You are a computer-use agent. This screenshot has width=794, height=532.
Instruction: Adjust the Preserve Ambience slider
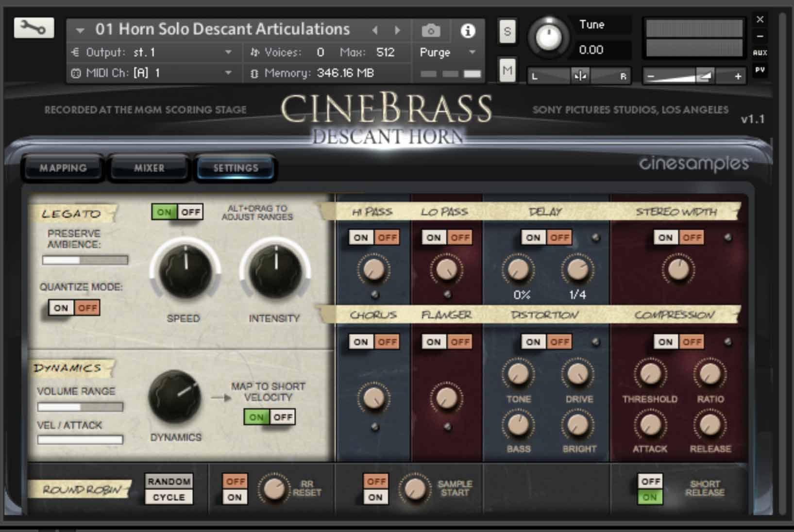tap(84, 260)
